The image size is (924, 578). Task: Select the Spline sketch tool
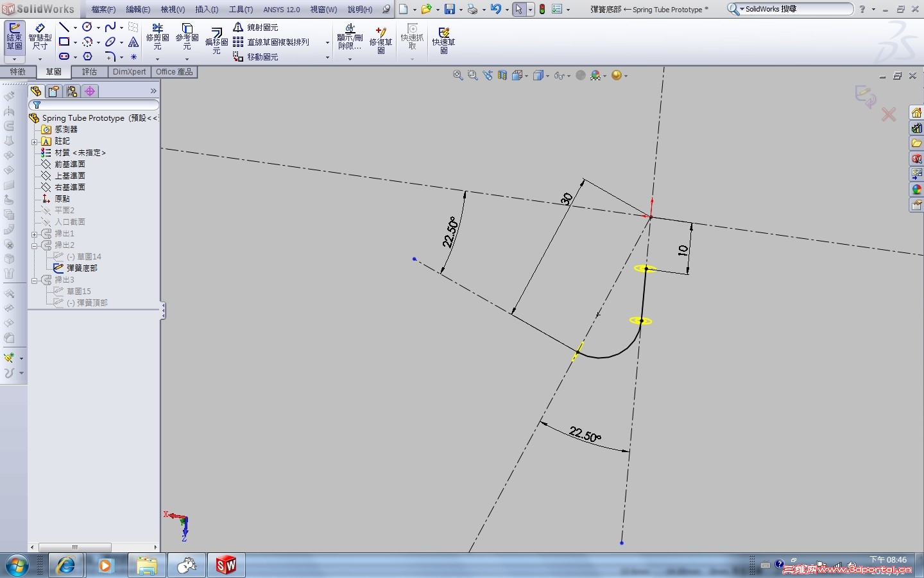(x=110, y=27)
